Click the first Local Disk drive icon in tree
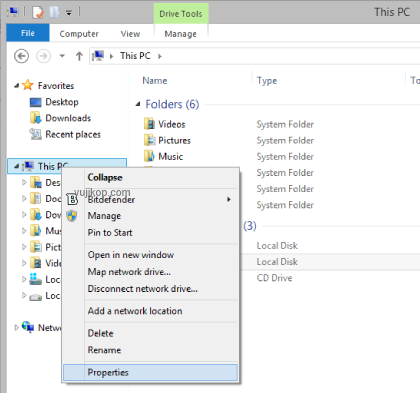The image size is (420, 393). [x=35, y=279]
